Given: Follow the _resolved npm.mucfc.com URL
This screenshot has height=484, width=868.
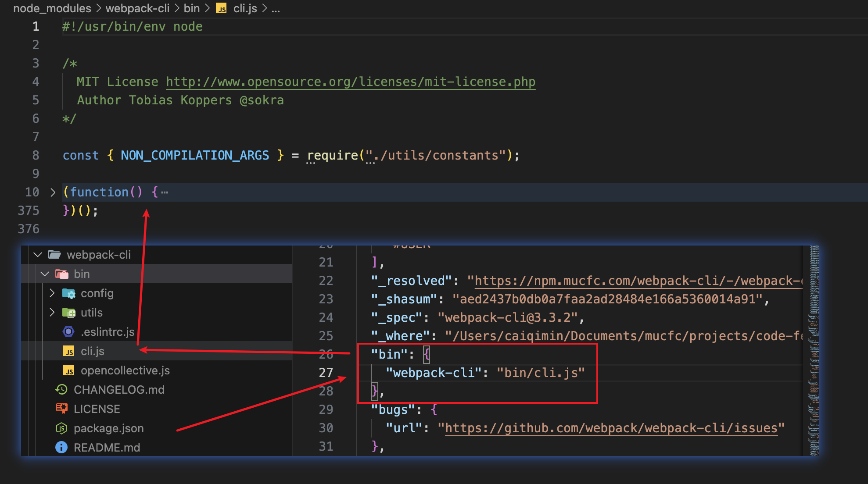Looking at the screenshot, I should pos(638,281).
